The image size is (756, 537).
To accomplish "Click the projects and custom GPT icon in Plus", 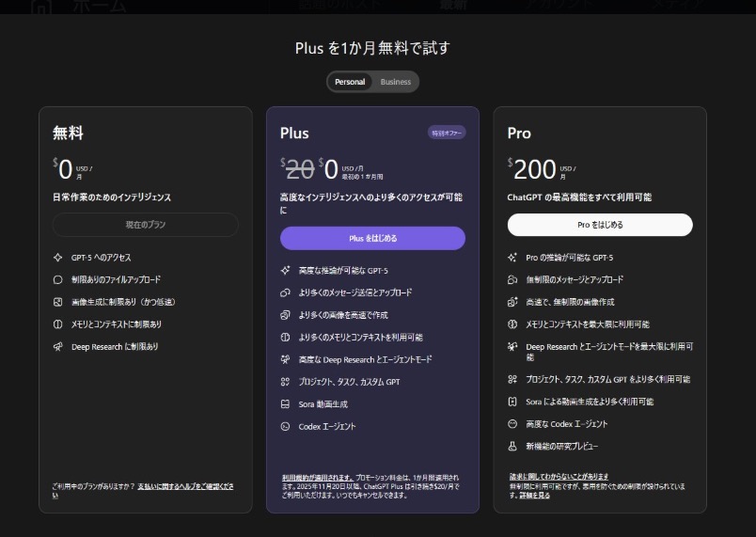I will pos(285,381).
